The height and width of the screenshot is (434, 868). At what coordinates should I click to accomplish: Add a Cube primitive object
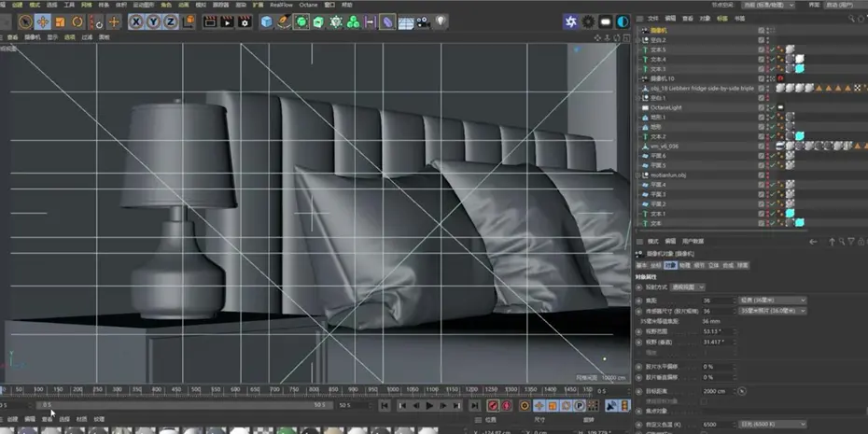(x=267, y=22)
